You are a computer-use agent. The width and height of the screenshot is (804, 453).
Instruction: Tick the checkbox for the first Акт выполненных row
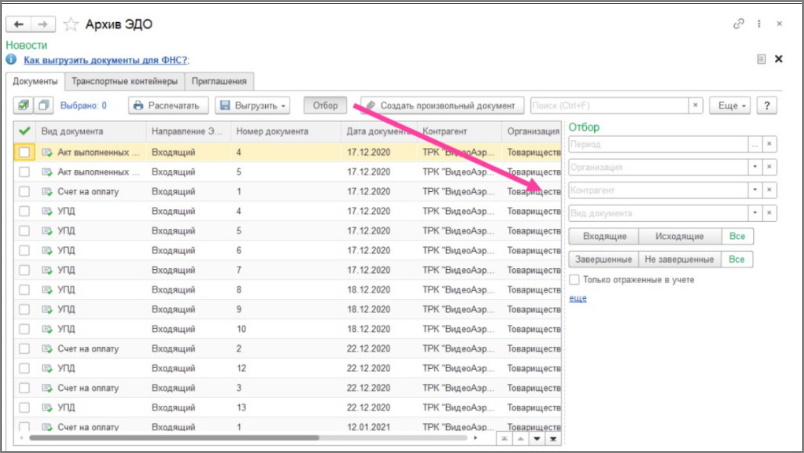tap(24, 152)
